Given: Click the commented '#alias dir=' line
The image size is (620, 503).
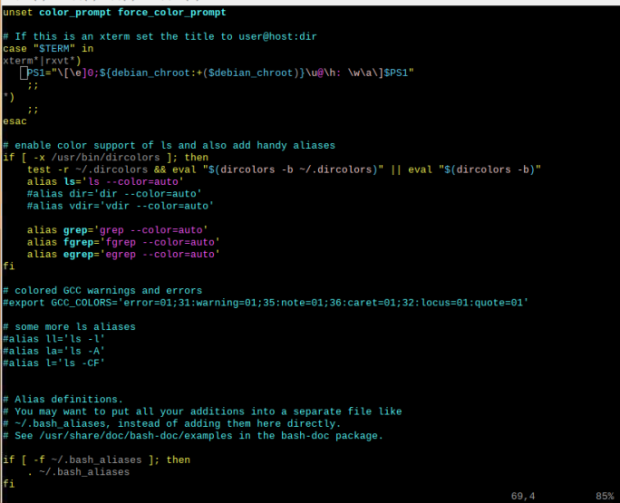Looking at the screenshot, I should click(x=114, y=194).
